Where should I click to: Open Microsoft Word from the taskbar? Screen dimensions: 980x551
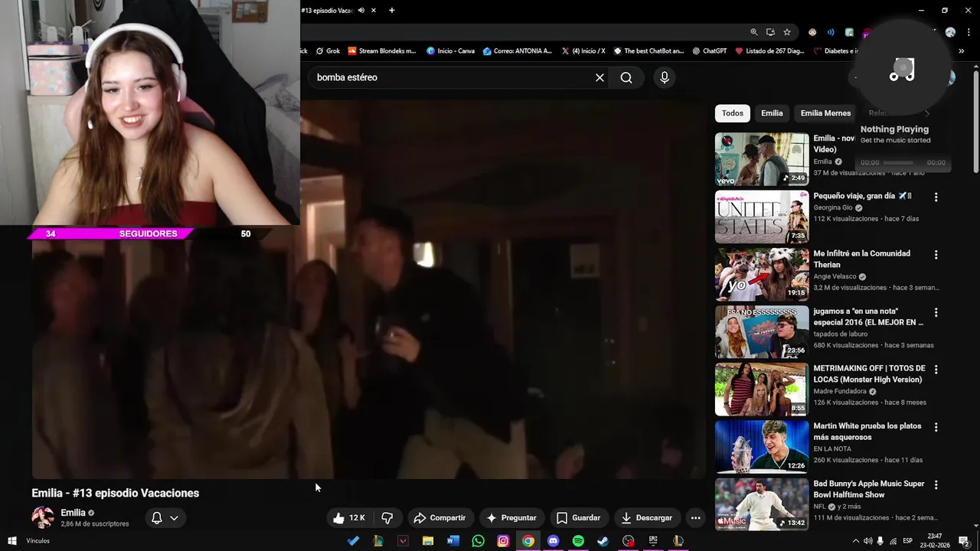(452, 541)
